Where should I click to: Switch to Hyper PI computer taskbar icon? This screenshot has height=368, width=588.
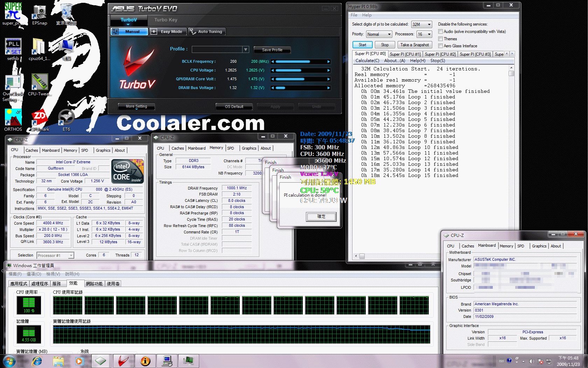(167, 361)
